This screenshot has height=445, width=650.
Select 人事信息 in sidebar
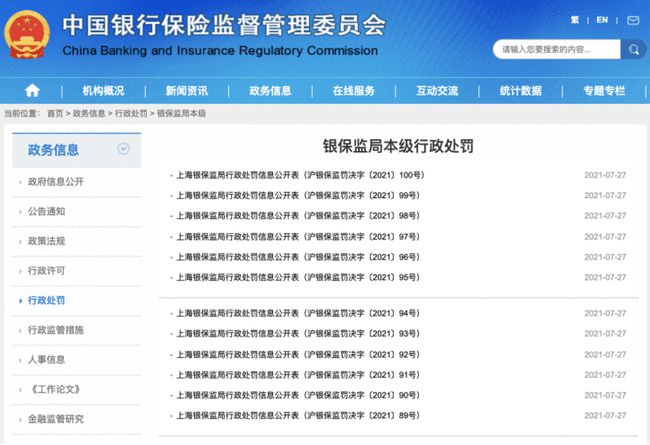(46, 360)
